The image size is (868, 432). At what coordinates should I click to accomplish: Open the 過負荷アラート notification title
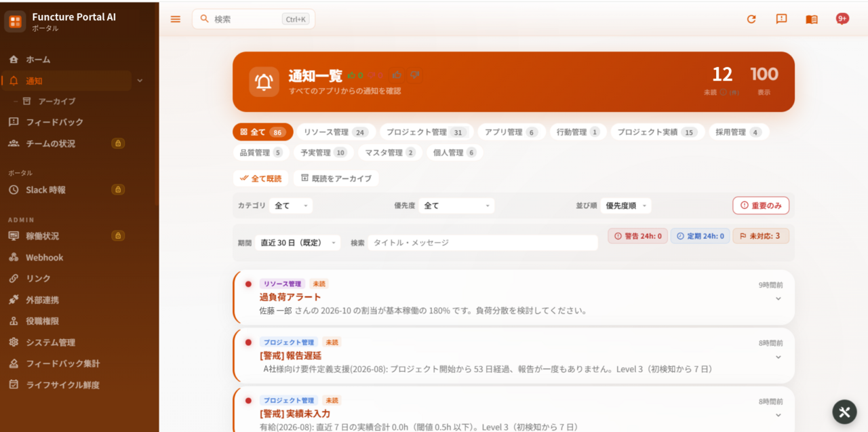coord(290,297)
